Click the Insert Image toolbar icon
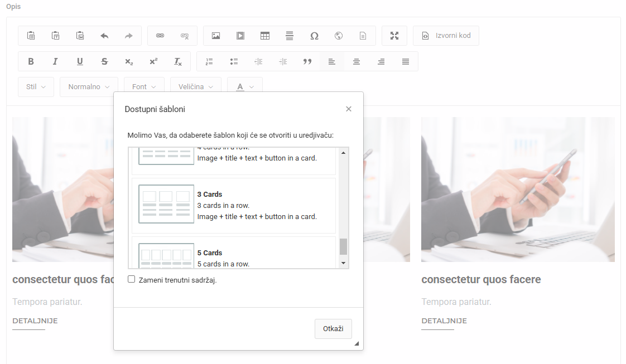The image size is (626, 364). (x=216, y=36)
